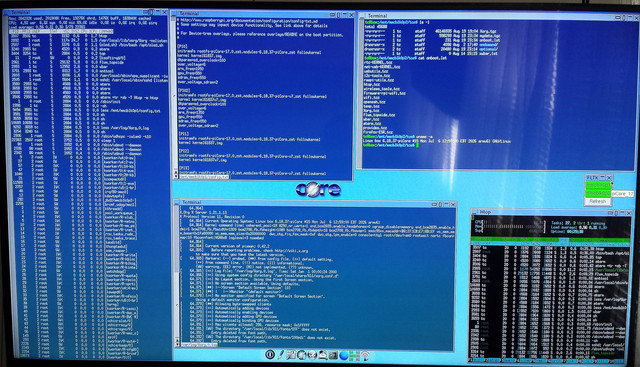The width and height of the screenshot is (640, 367).
Task: Click the htop window title bar
Action: (x=539, y=212)
